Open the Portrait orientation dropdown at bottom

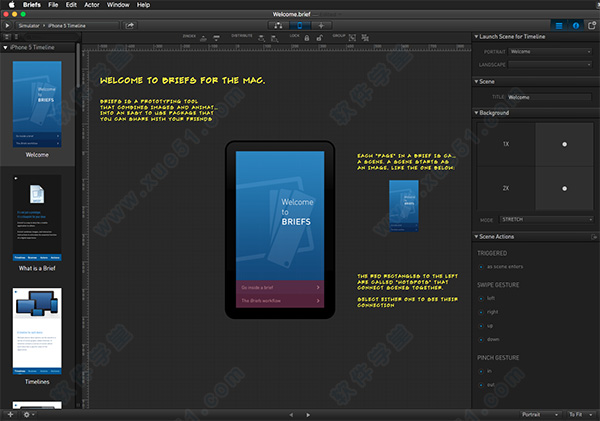[x=540, y=414]
